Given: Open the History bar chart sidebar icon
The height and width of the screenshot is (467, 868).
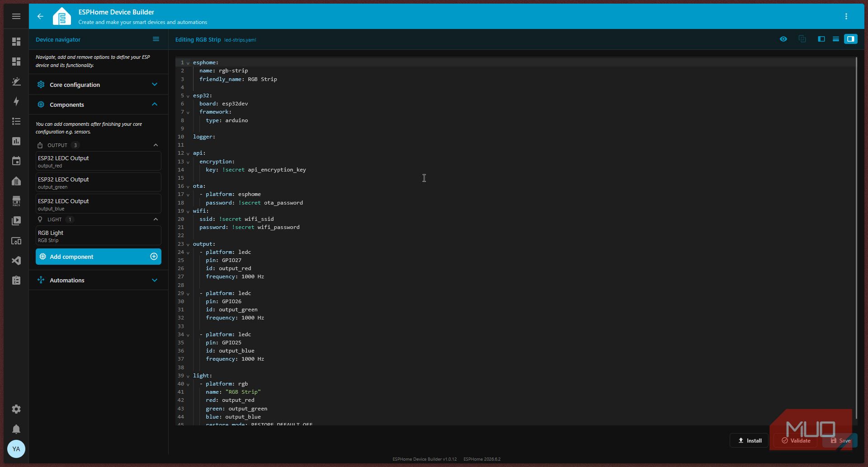Looking at the screenshot, I should coord(16,141).
